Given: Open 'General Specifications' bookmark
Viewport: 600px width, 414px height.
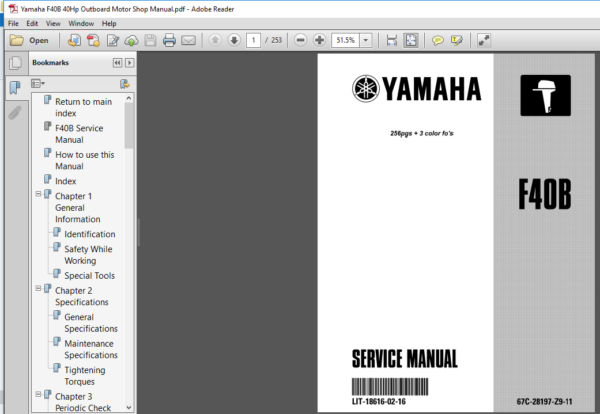Looking at the screenshot, I should coord(91,323).
